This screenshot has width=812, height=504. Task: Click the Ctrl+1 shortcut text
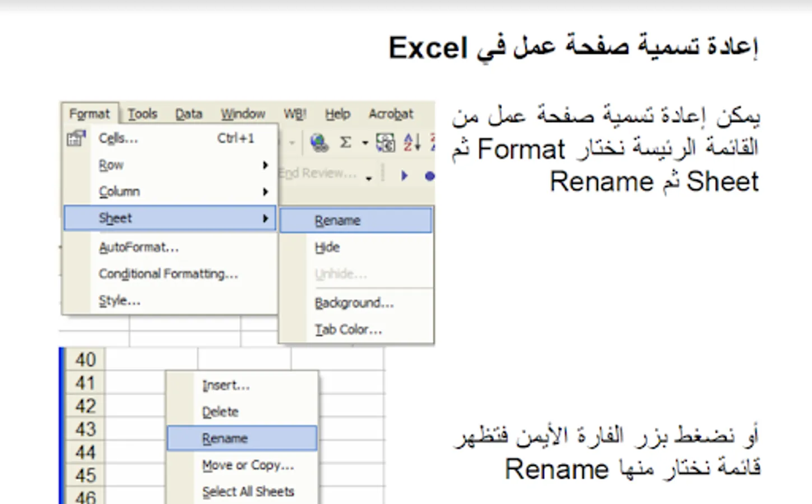(236, 138)
